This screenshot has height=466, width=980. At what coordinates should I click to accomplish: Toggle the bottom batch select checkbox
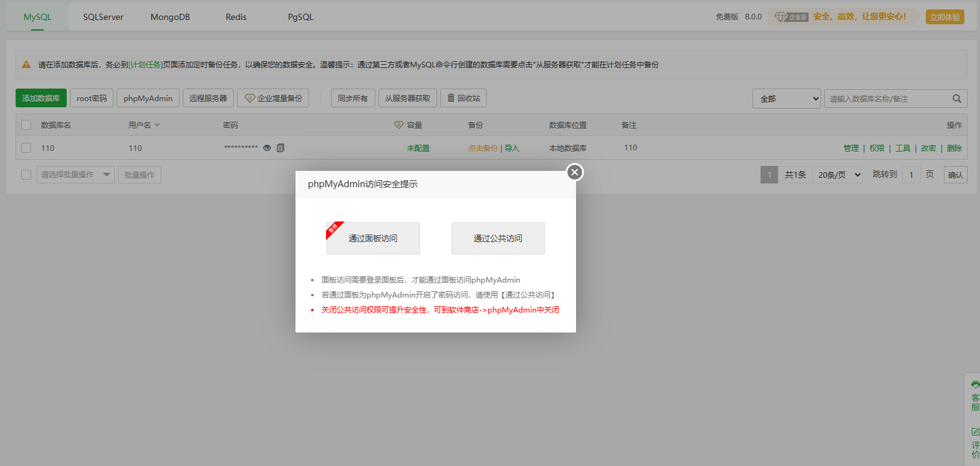[26, 175]
